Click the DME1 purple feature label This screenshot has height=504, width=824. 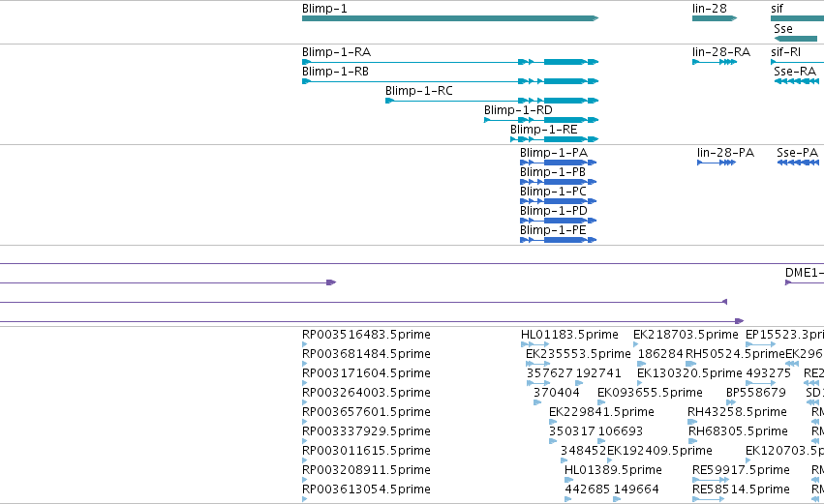tap(804, 273)
